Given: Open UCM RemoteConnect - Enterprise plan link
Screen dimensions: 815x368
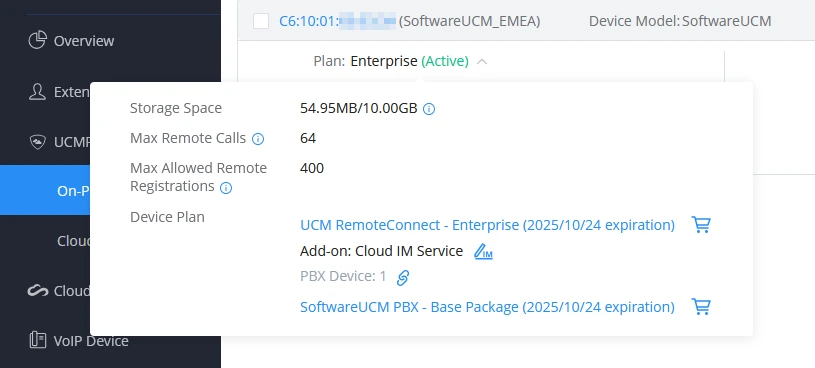Looking at the screenshot, I should (488, 225).
